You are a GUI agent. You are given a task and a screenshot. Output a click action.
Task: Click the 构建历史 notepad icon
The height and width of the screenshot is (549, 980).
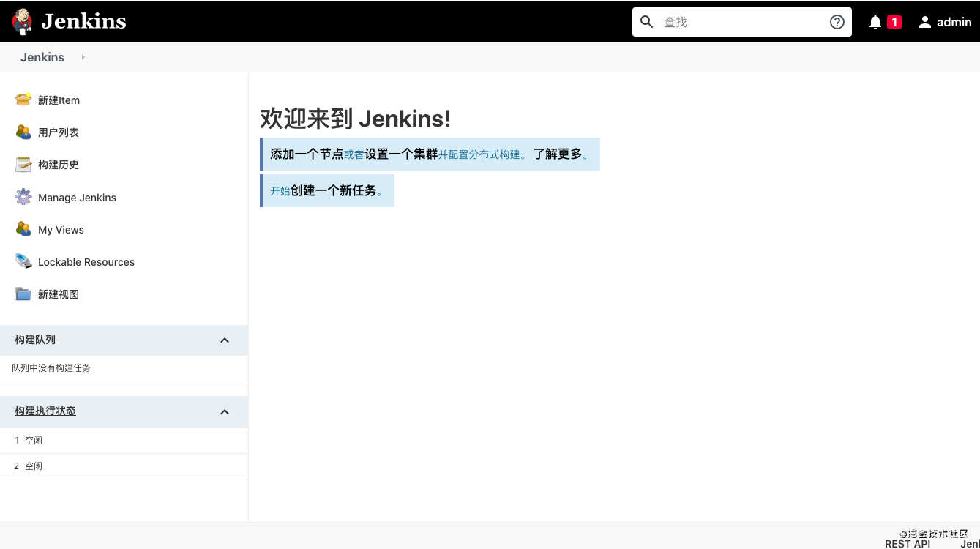click(23, 164)
